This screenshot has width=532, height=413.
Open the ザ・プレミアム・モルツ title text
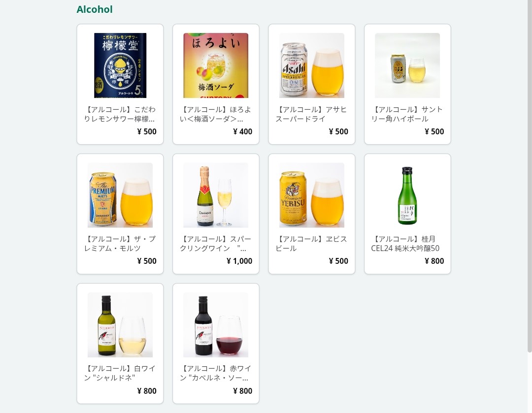120,244
